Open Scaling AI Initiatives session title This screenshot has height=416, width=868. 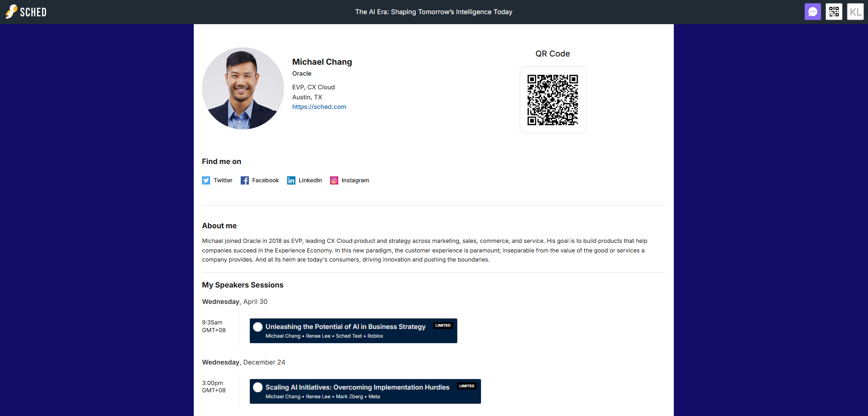[357, 387]
